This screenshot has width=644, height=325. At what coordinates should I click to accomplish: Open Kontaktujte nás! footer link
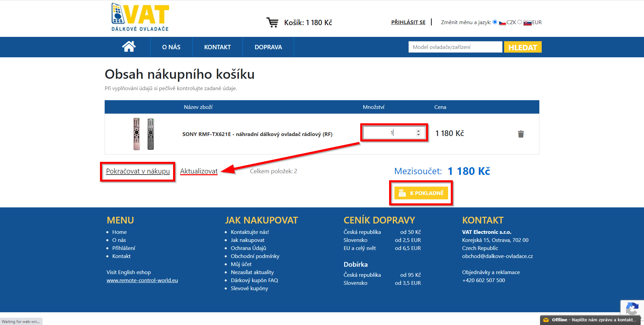point(250,232)
